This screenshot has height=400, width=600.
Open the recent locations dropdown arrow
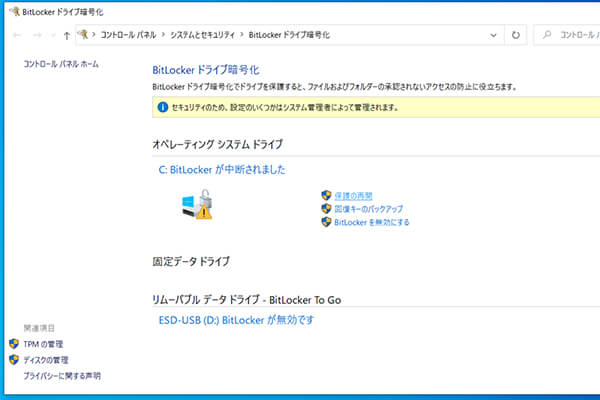(x=53, y=36)
